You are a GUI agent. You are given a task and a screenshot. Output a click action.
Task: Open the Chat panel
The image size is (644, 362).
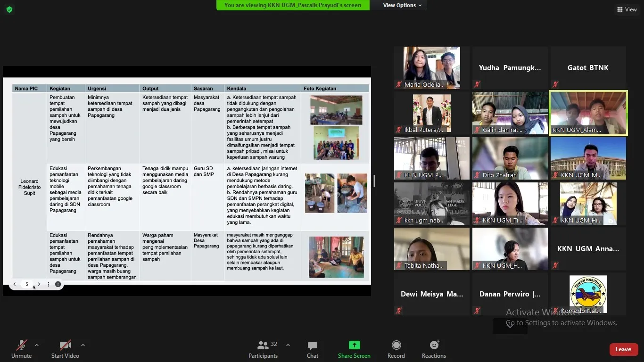(312, 349)
